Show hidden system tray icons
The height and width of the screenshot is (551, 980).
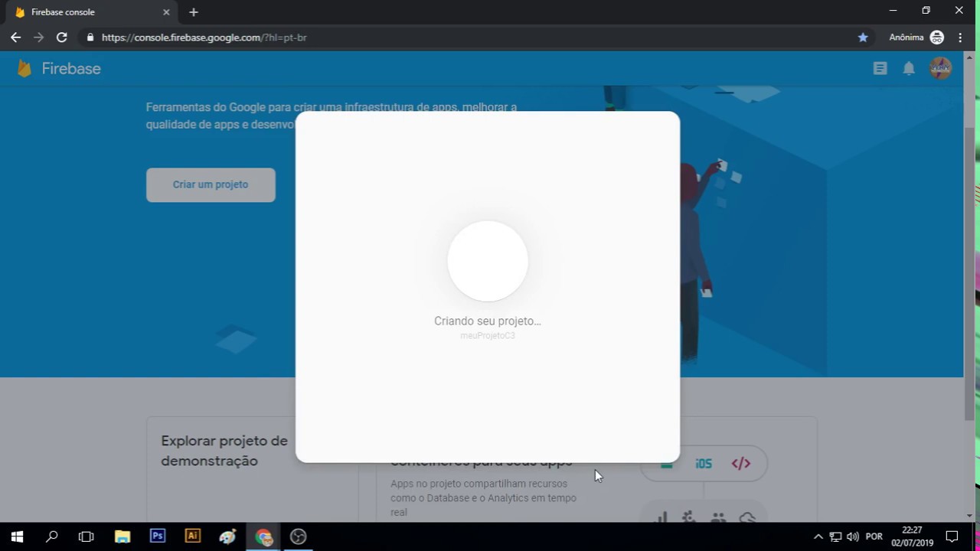[818, 536]
